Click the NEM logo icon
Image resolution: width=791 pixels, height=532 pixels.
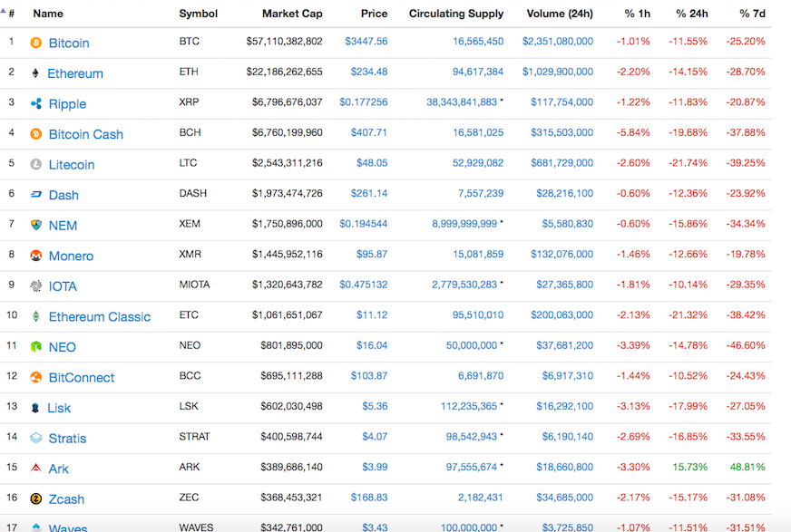click(x=35, y=225)
